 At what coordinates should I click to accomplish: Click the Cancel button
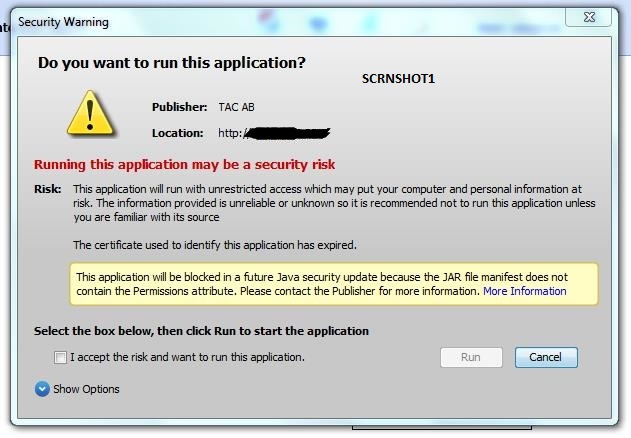(x=546, y=357)
